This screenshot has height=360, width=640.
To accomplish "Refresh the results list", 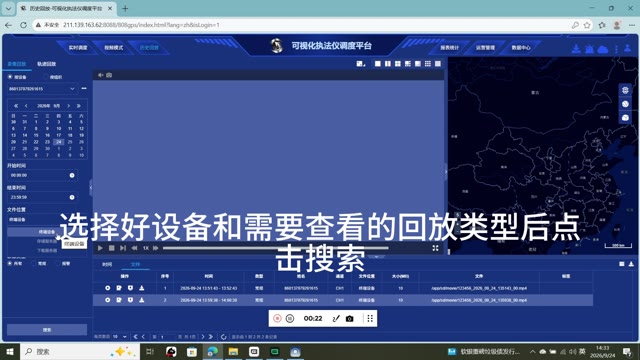I will (224, 337).
